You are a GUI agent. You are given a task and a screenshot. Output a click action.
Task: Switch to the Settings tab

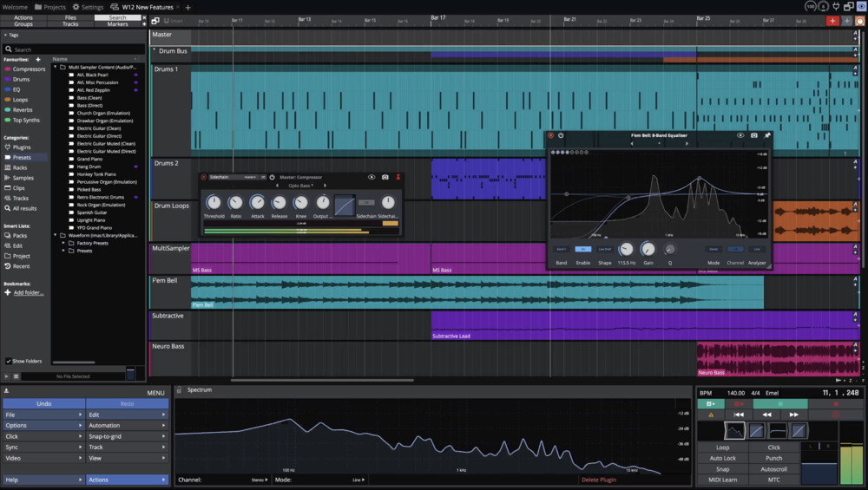click(88, 7)
